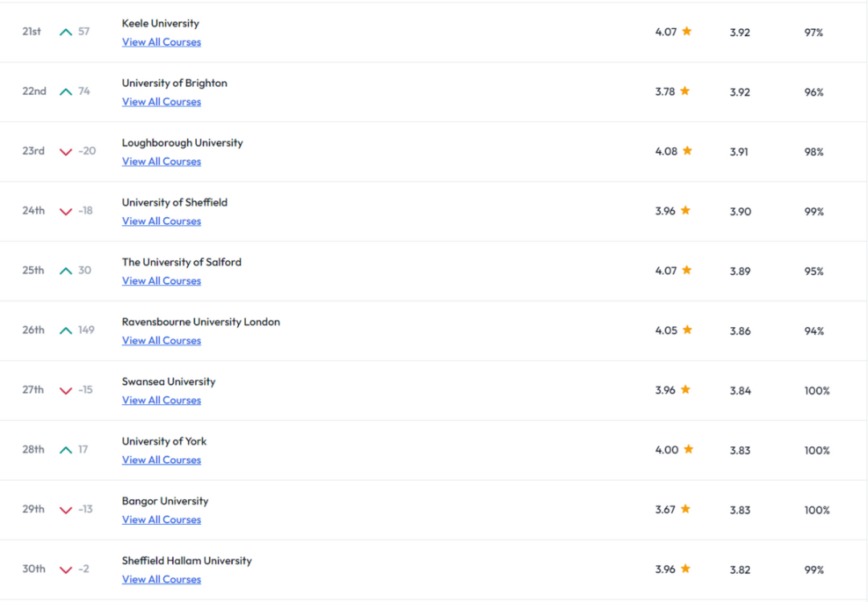
Task: Select the 24th rank label
Action: click(33, 211)
